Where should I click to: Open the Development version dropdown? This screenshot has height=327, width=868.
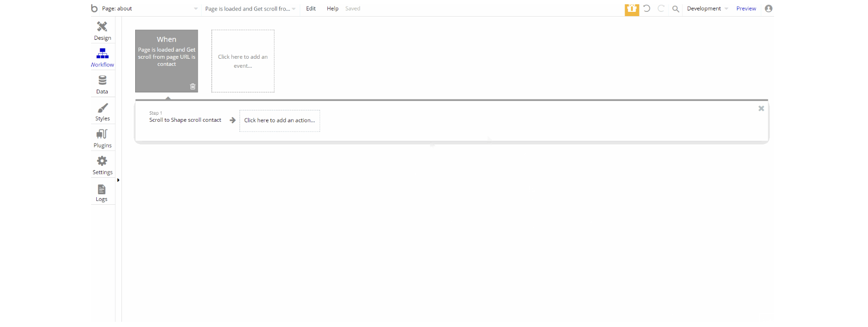(707, 9)
